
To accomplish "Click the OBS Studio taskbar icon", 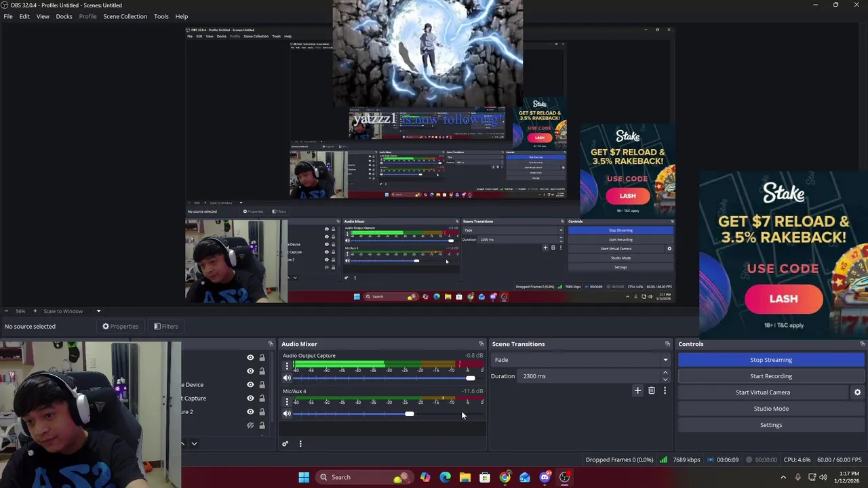I will coord(564,477).
